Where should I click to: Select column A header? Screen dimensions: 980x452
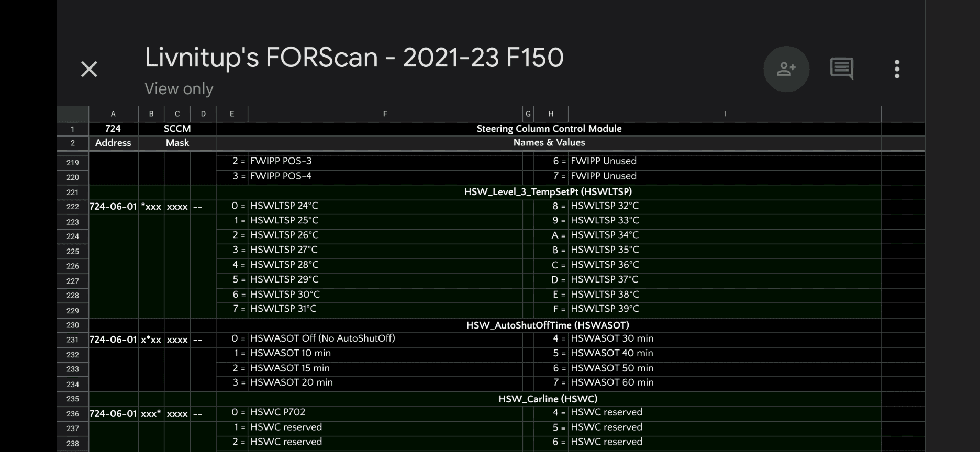point(114,114)
